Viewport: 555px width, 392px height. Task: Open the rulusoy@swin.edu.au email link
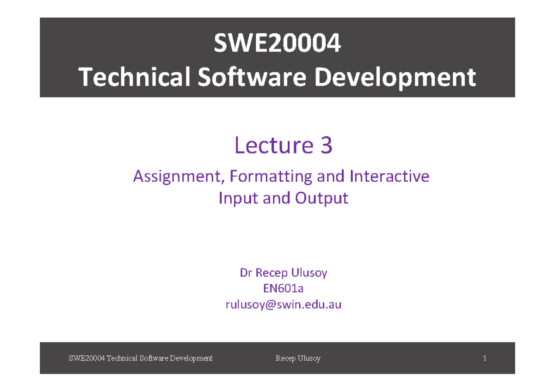pos(284,304)
